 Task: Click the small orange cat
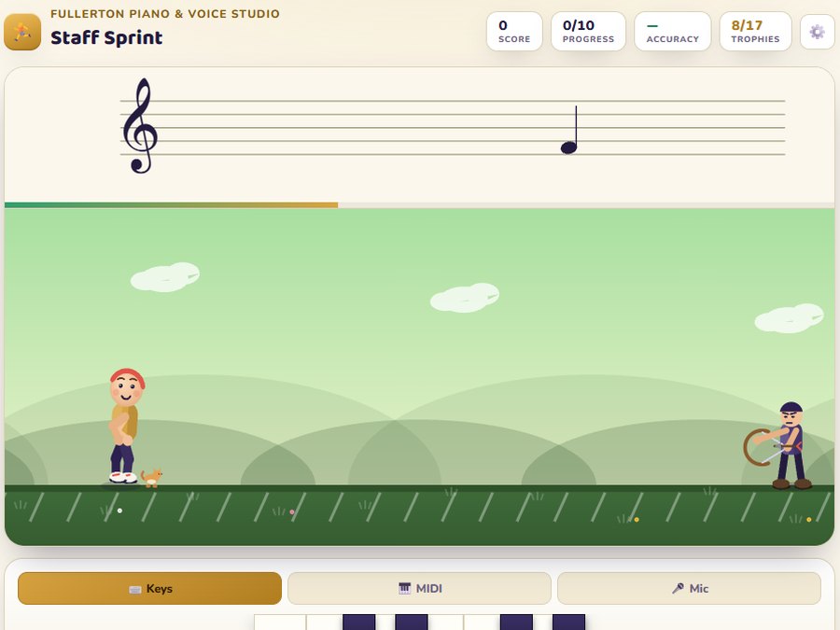click(x=151, y=477)
